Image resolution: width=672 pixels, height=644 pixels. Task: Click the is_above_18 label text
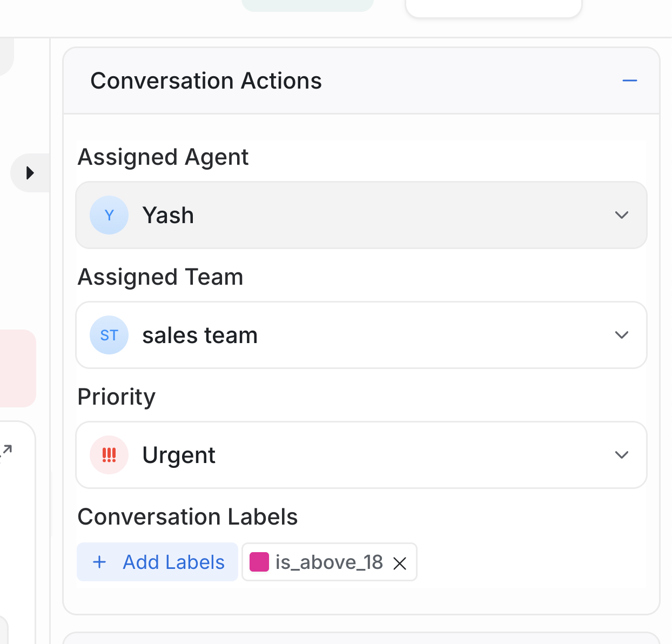329,562
